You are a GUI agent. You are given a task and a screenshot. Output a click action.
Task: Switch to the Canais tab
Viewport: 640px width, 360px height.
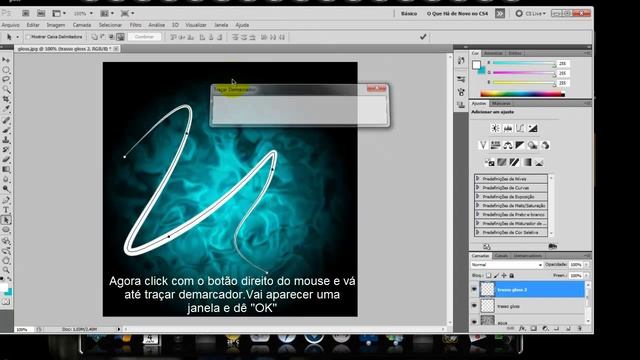tap(501, 256)
